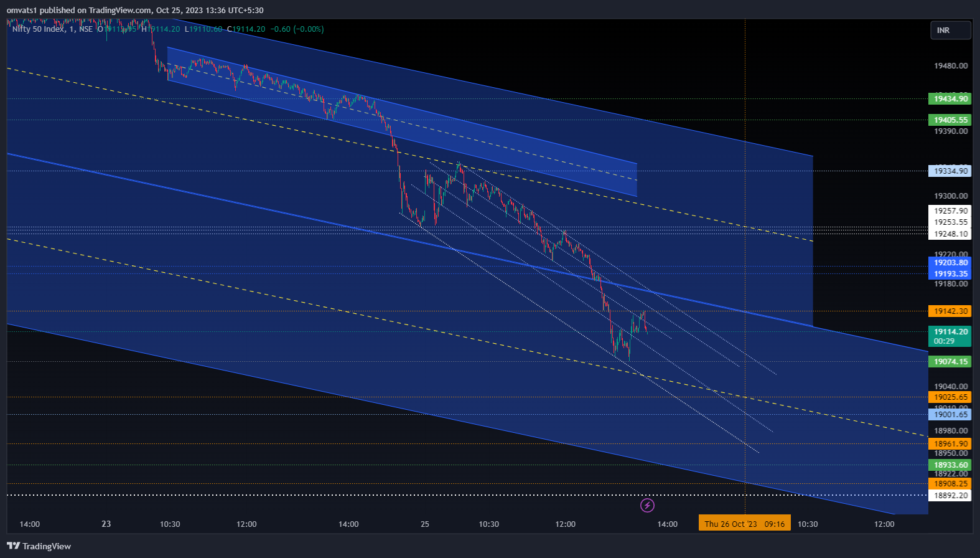
Task: Click the 18892.20 white price label
Action: pos(950,496)
